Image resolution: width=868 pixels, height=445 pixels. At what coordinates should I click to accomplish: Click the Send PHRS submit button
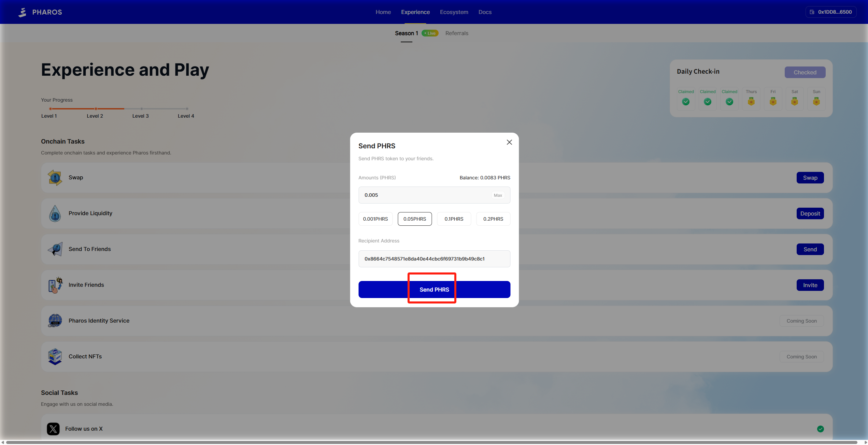(x=434, y=290)
